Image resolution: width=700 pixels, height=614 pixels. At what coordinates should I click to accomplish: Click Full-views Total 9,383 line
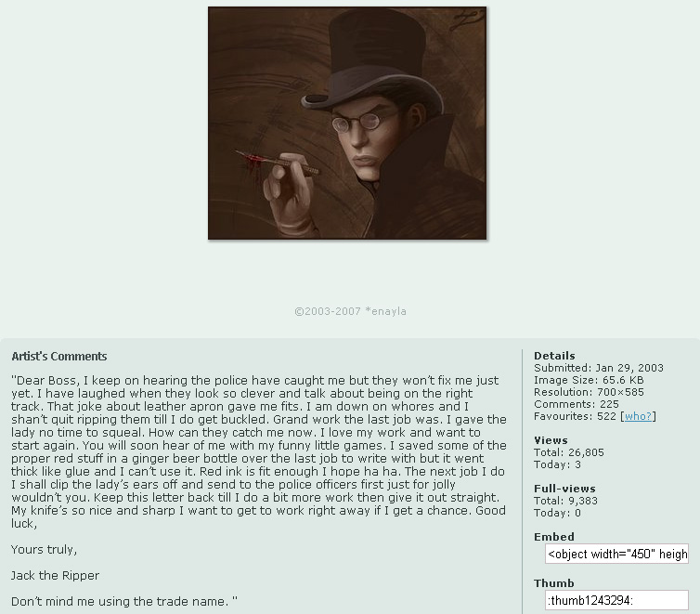coord(565,501)
